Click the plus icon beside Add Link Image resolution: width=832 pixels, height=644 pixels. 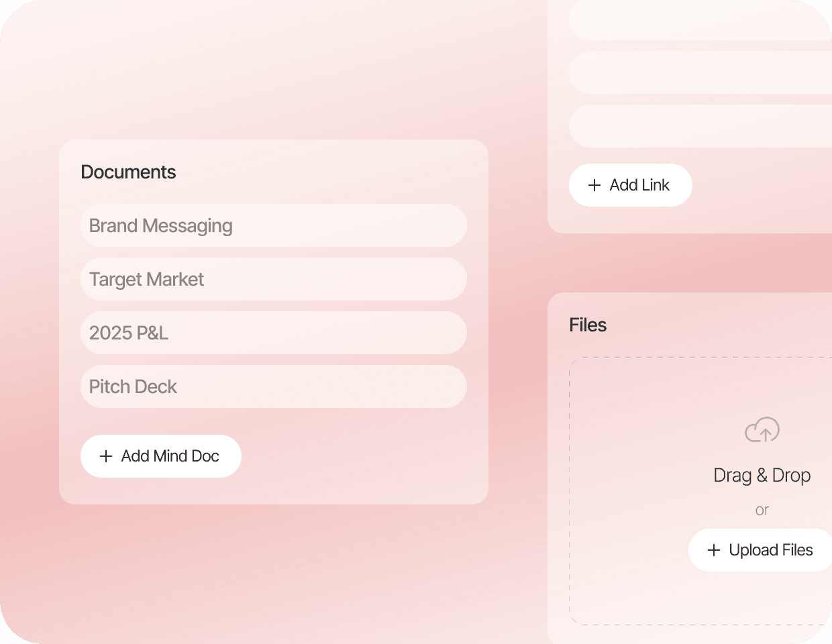point(594,185)
